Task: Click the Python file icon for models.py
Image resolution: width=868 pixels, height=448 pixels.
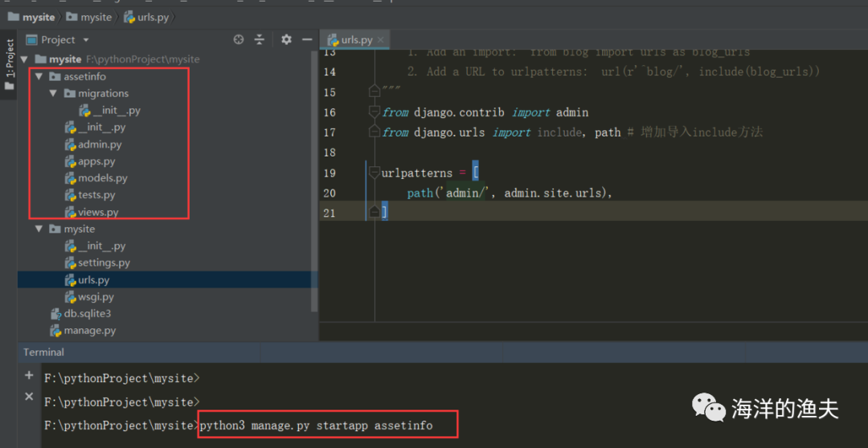Action: [x=70, y=178]
